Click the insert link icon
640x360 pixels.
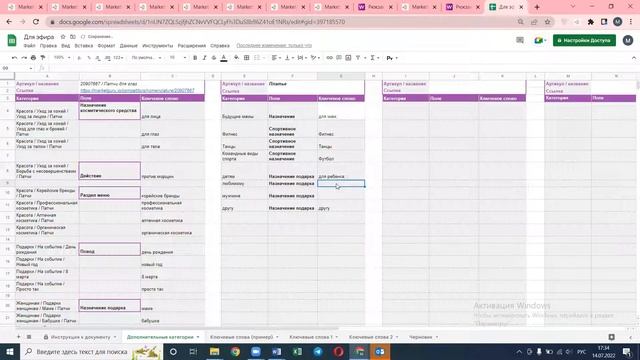tap(329, 58)
